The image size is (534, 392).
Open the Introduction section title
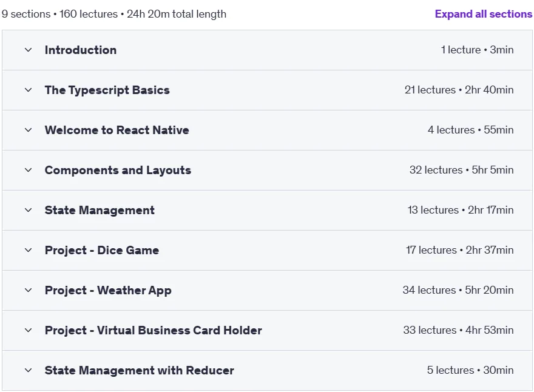pos(81,50)
